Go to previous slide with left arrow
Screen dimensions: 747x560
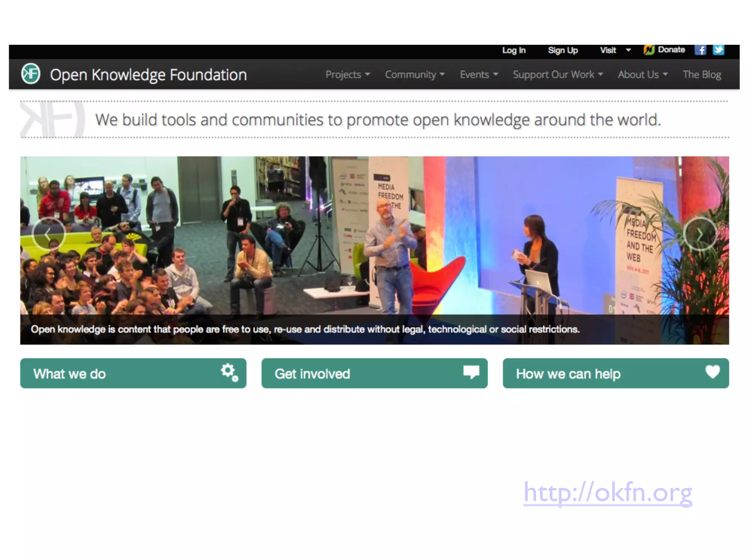[48, 234]
